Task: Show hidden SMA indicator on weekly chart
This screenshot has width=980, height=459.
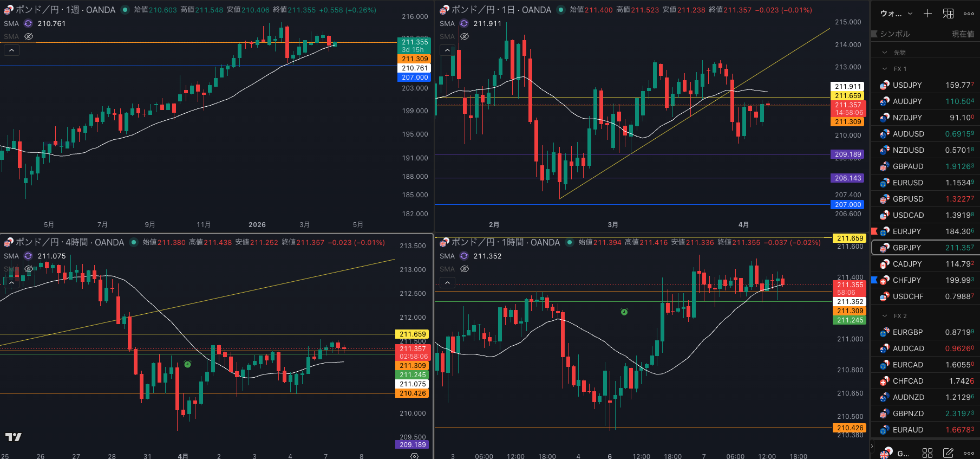Action: 29,36
